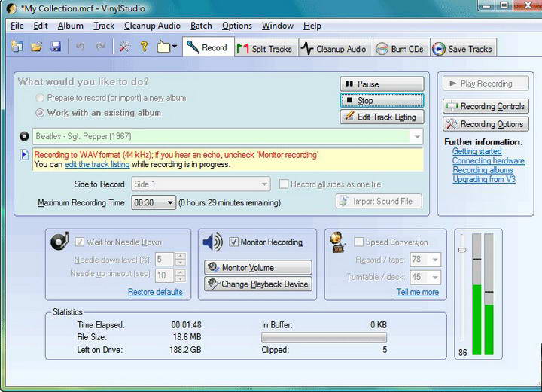
Task: Switch to the Split Tracks tab
Action: click(x=264, y=49)
